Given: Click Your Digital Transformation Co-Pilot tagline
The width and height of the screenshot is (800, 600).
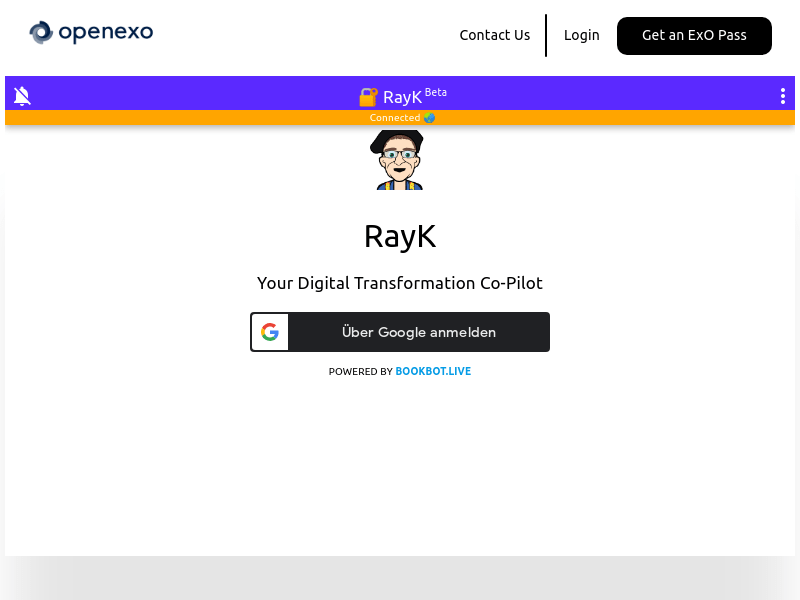Looking at the screenshot, I should tap(399, 283).
